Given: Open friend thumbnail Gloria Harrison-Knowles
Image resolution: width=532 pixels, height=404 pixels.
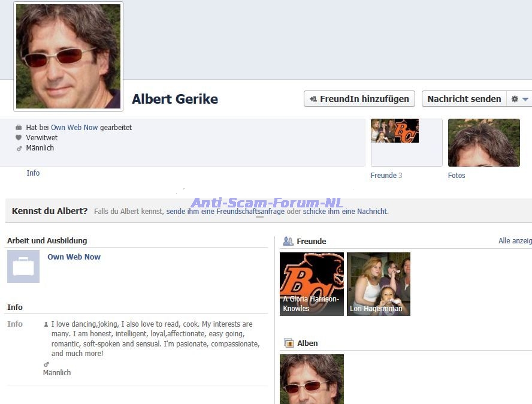Looking at the screenshot, I should click(312, 284).
